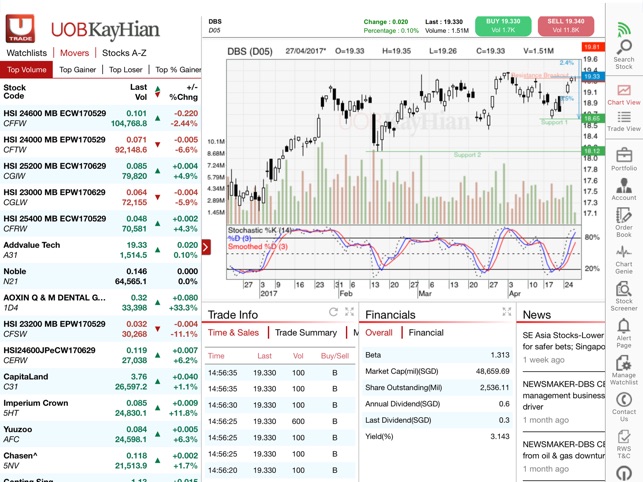Click the 18.65 Support 1 price tag
The width and height of the screenshot is (643, 482).
(x=592, y=118)
